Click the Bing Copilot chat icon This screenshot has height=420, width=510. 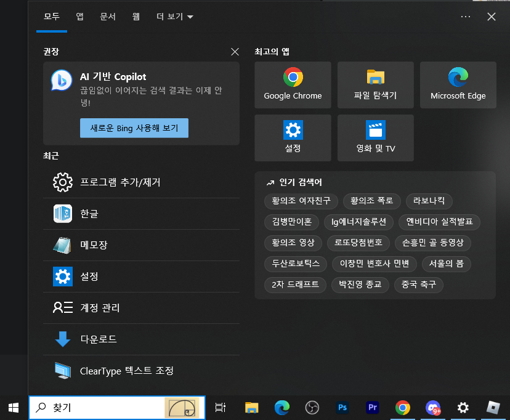[62, 80]
